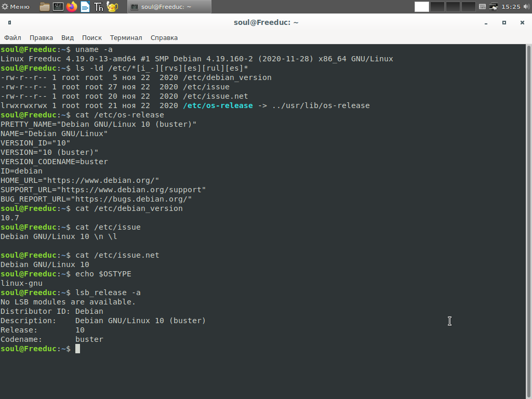Click the 'cat /etc/issue.net' command
Viewport: 532px width, 399px height.
coord(117,255)
